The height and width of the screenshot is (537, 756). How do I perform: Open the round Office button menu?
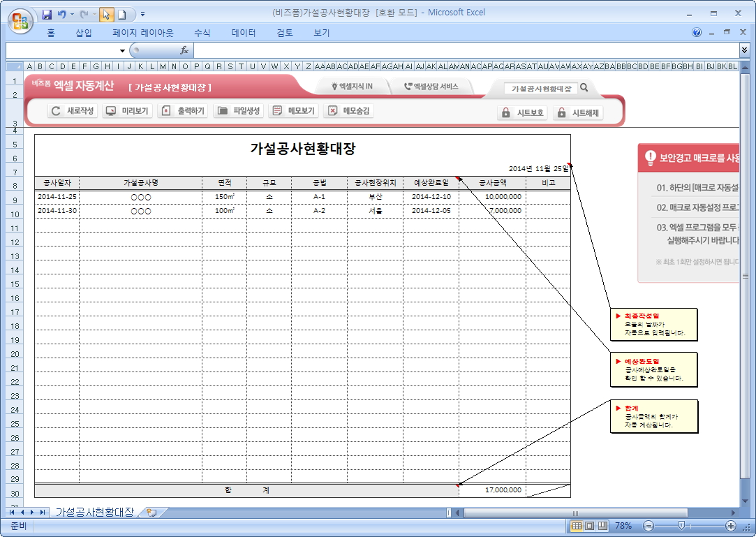coord(20,19)
